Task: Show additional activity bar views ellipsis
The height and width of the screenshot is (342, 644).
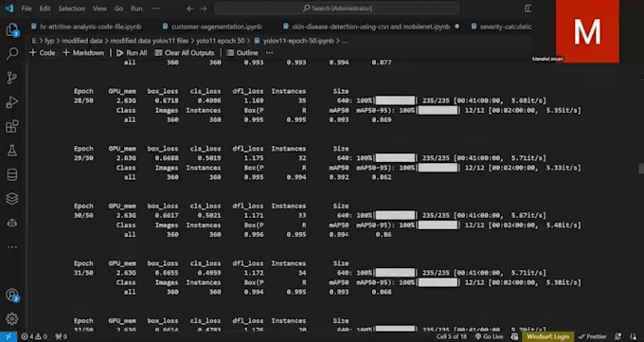Action: pos(12,247)
